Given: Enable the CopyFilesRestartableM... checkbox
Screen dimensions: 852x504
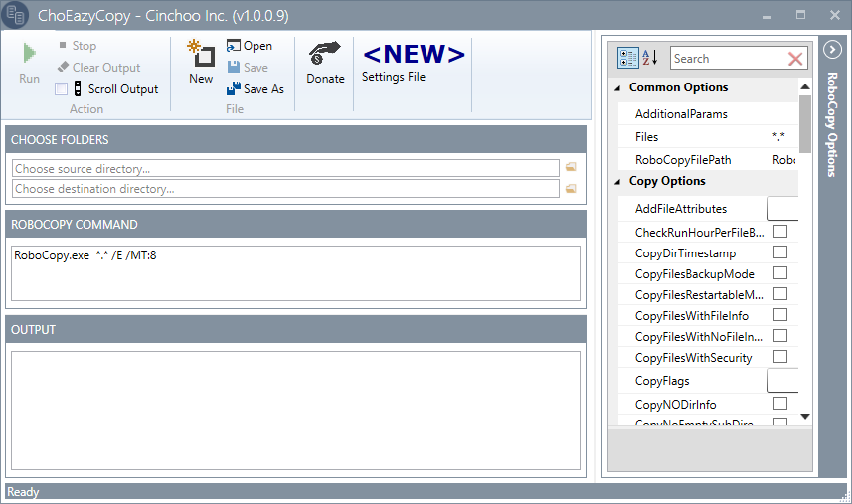Looking at the screenshot, I should 780,294.
